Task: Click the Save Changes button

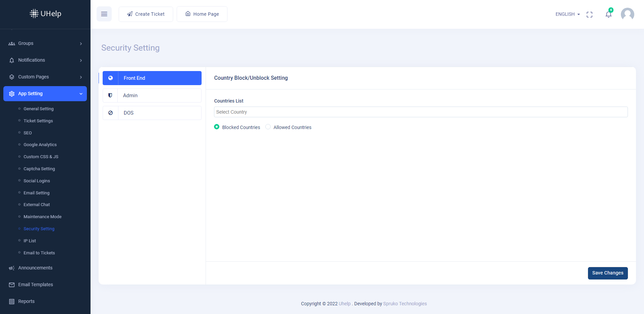Action: tap(607, 273)
